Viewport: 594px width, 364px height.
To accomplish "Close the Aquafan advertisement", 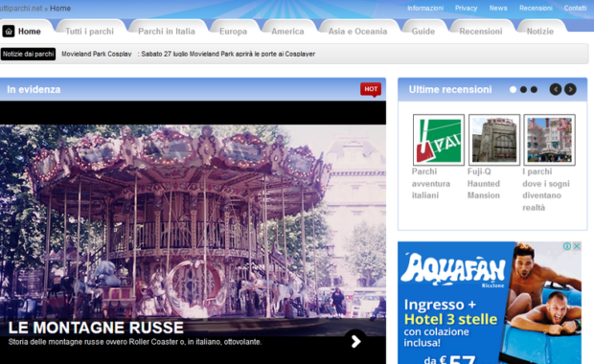I will pyautogui.click(x=577, y=246).
